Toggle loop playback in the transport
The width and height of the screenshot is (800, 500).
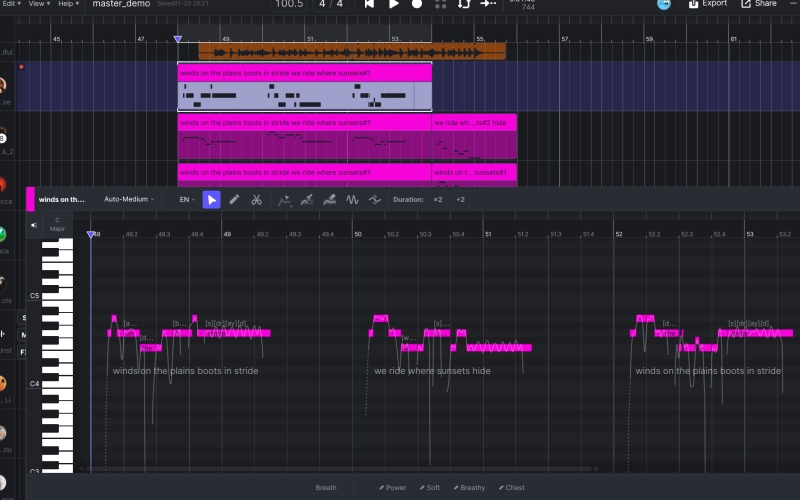click(x=464, y=4)
